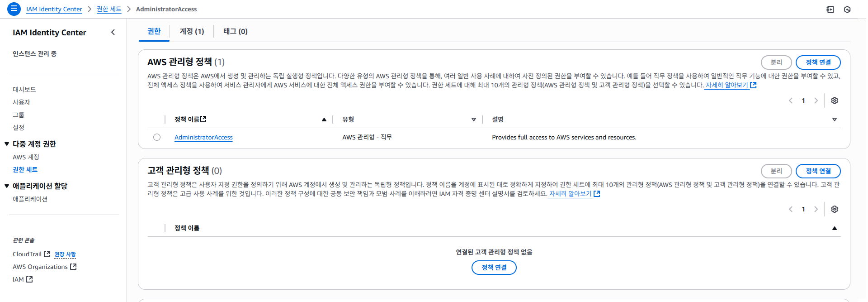Viewport: 868px width, 302px height.
Task: Open AWS 계정 in the sidebar
Action: (x=26, y=157)
